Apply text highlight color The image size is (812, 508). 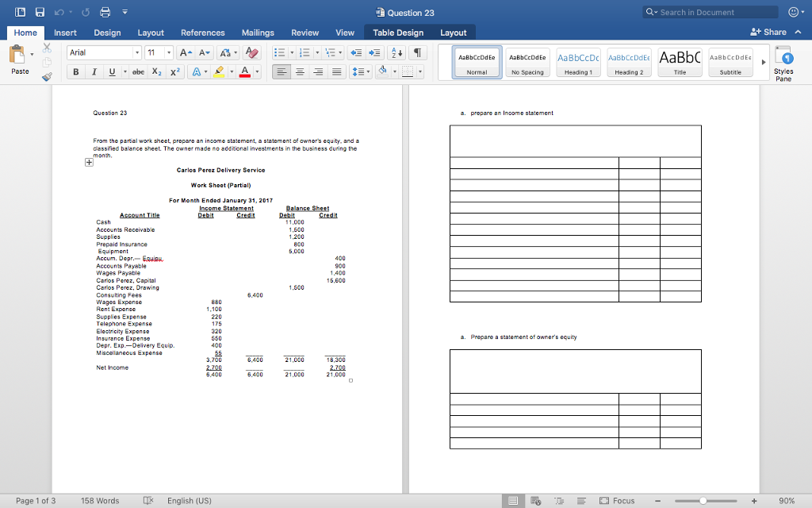pos(219,71)
